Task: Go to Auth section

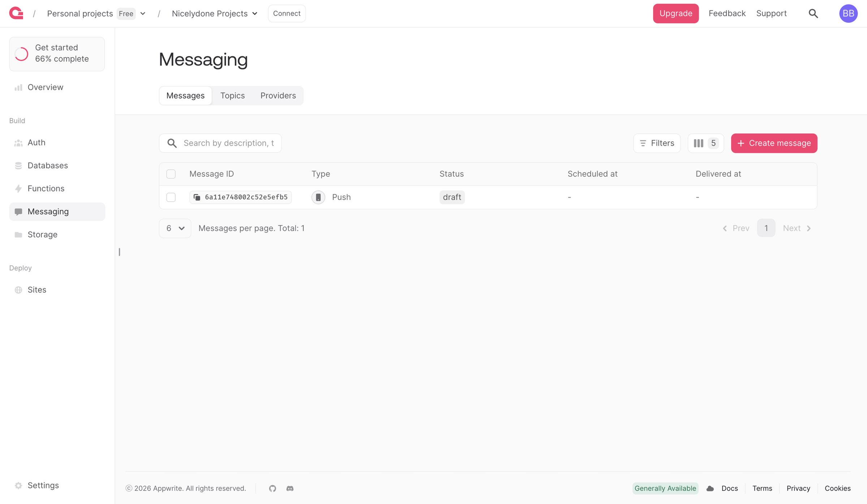Action: [57, 142]
